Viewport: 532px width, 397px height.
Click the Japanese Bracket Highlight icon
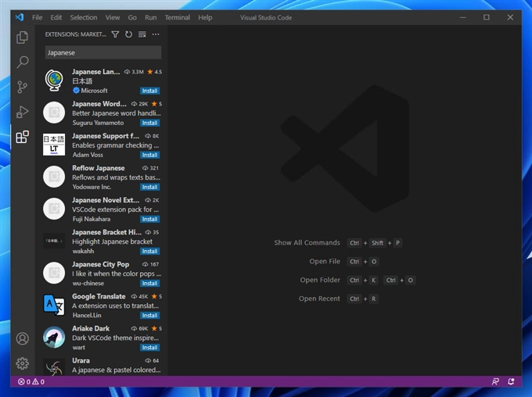tap(54, 241)
